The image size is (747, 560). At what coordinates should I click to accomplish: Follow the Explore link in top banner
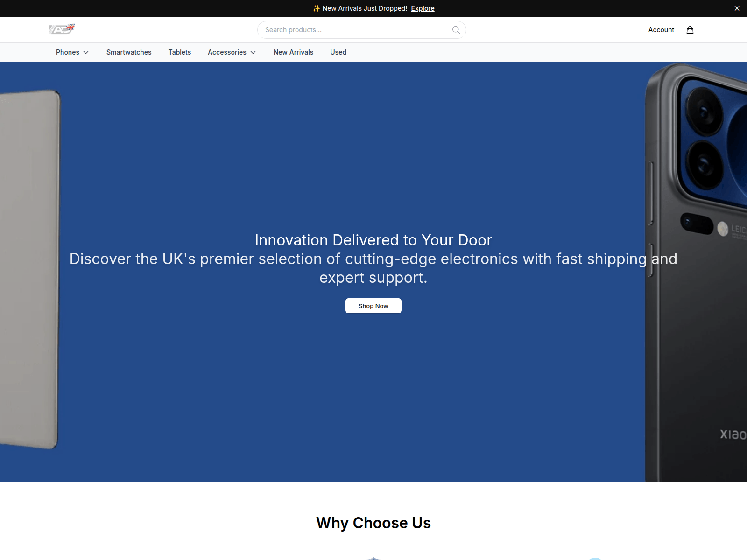[423, 8]
